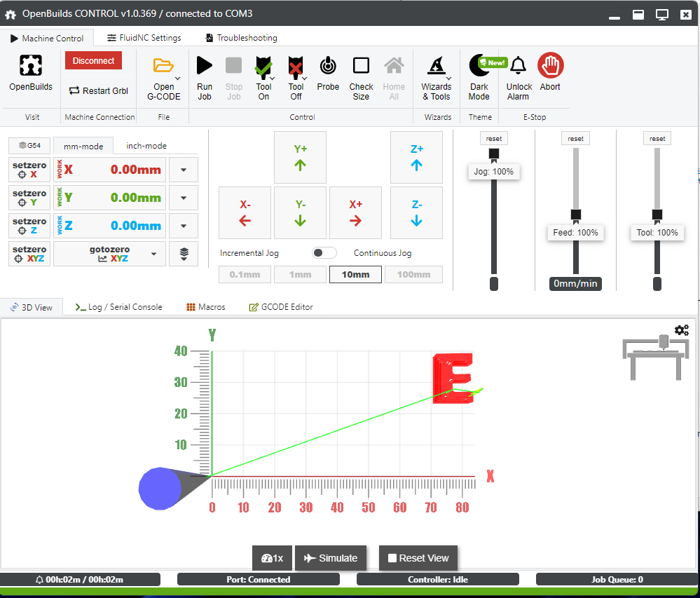Jog the X axis positive
The width and height of the screenshot is (700, 598).
(x=355, y=212)
